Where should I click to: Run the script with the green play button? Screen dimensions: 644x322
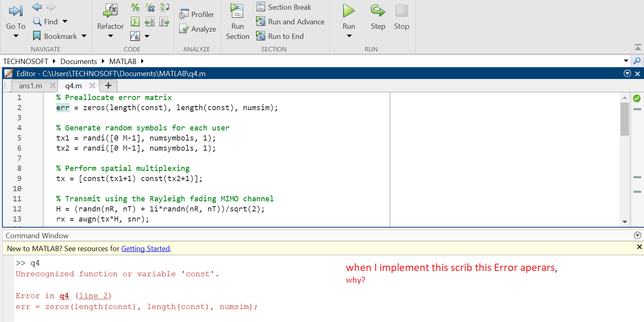(349, 11)
